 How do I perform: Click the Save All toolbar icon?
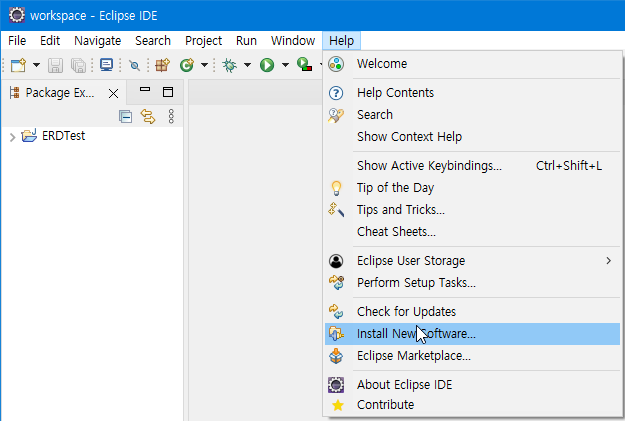[x=78, y=65]
